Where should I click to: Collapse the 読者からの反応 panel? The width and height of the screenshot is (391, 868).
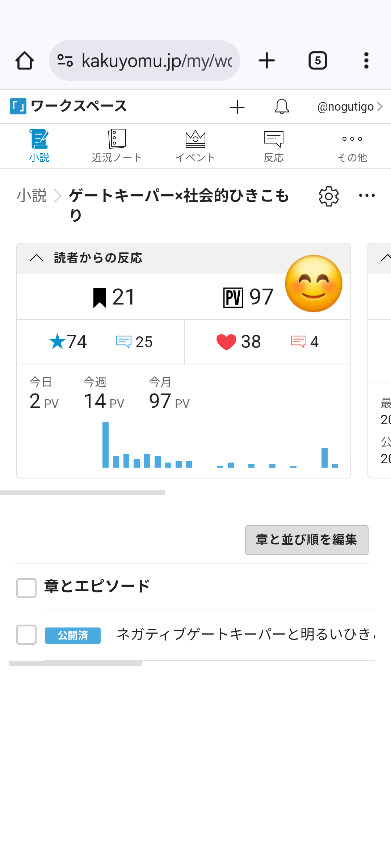(37, 258)
